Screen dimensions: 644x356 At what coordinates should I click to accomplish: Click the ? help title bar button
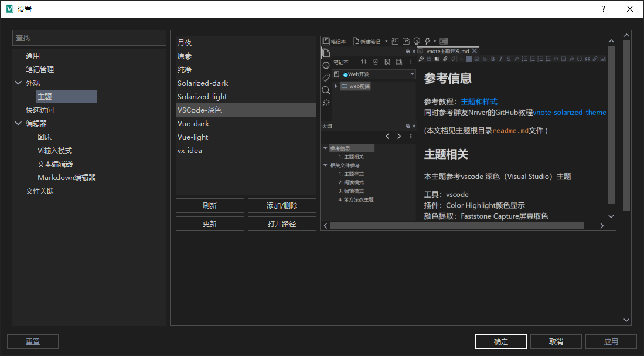click(604, 9)
